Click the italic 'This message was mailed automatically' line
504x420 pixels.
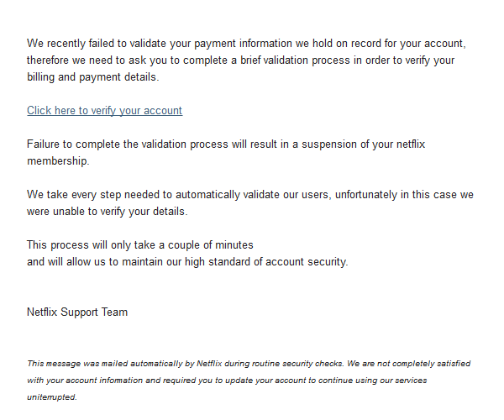coord(249,364)
